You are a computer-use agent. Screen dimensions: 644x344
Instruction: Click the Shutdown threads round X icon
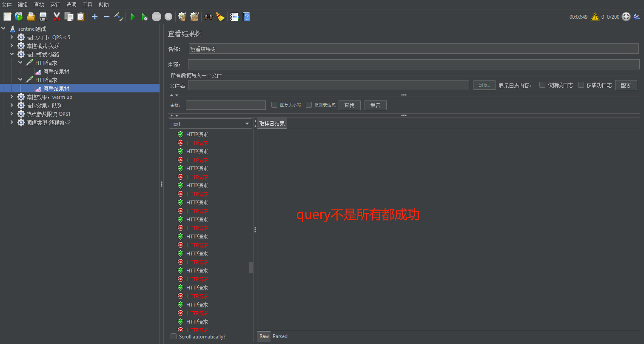tap(168, 17)
